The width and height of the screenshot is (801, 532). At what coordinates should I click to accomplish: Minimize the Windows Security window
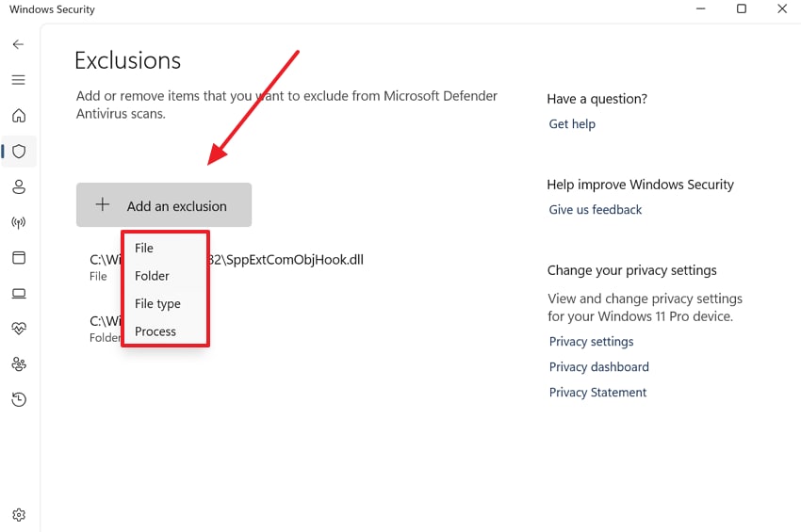701,8
